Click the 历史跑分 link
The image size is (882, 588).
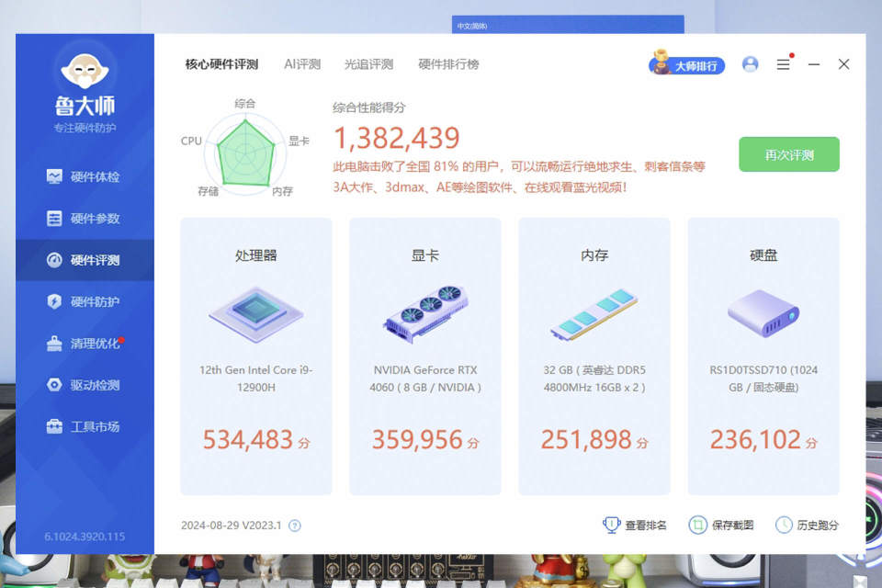(818, 525)
